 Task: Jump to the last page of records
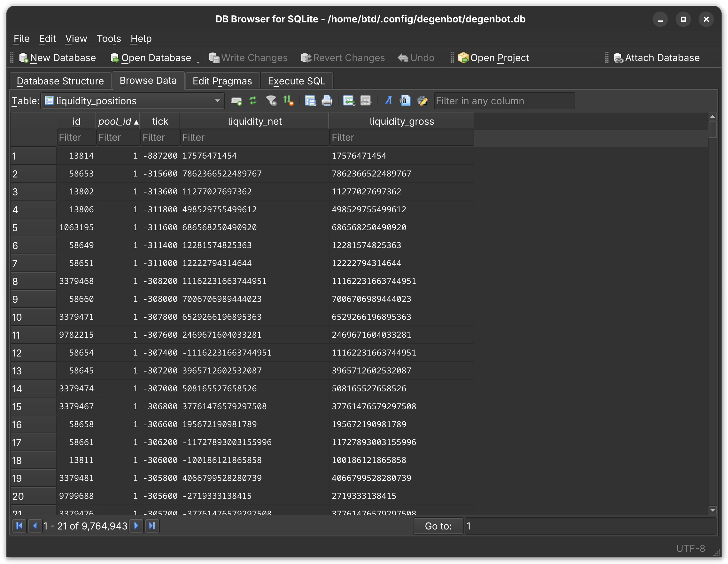(152, 526)
